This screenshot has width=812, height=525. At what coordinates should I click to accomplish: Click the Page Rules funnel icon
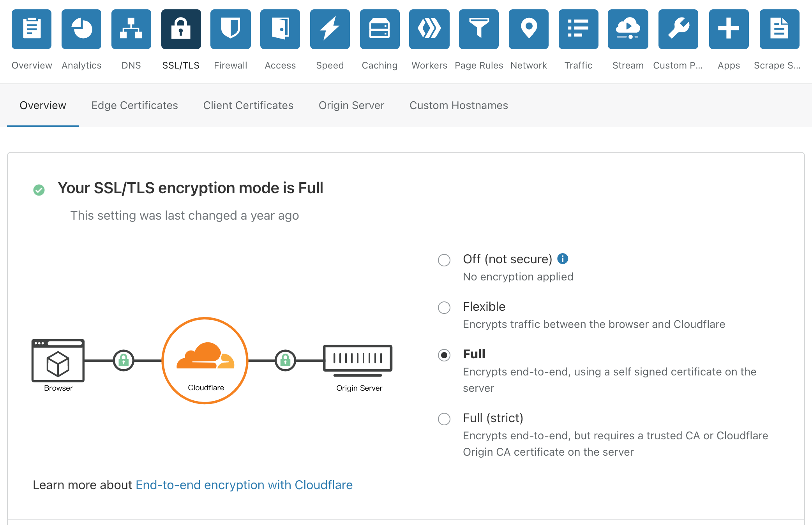tap(479, 29)
